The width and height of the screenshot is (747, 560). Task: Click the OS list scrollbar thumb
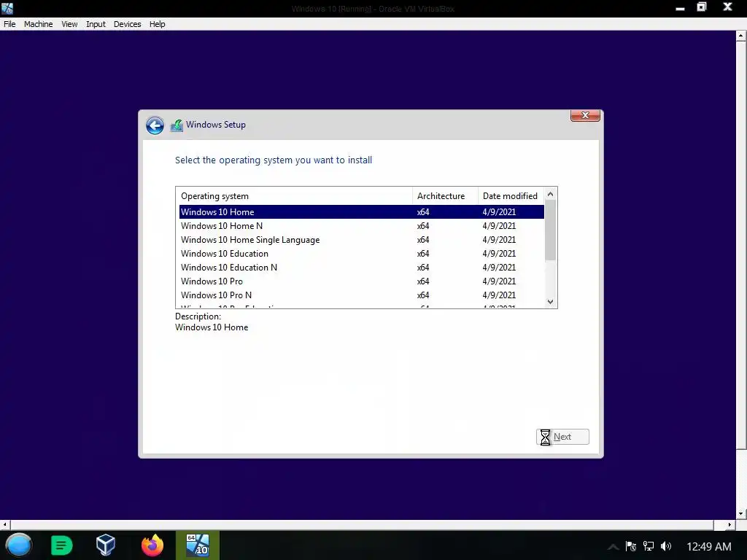[550, 230]
